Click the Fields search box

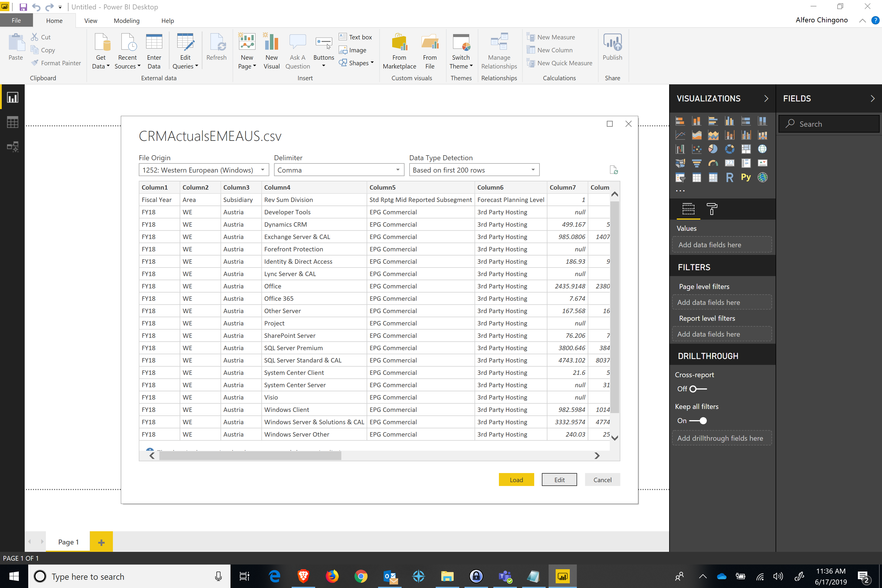829,124
